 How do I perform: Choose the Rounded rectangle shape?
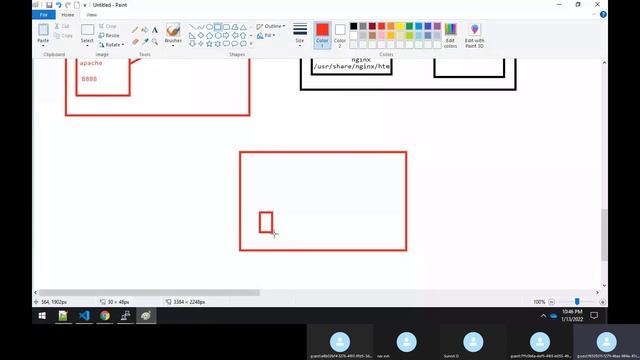tap(226, 27)
